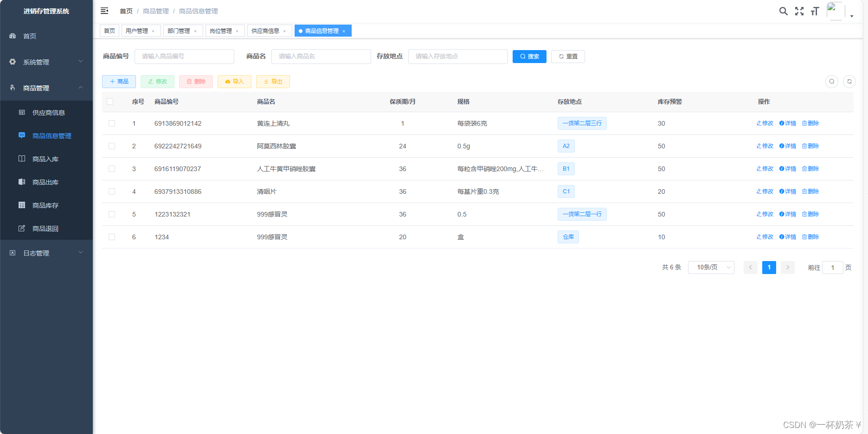Go to 首页 in sidebar
This screenshot has width=868, height=434.
tap(46, 36)
